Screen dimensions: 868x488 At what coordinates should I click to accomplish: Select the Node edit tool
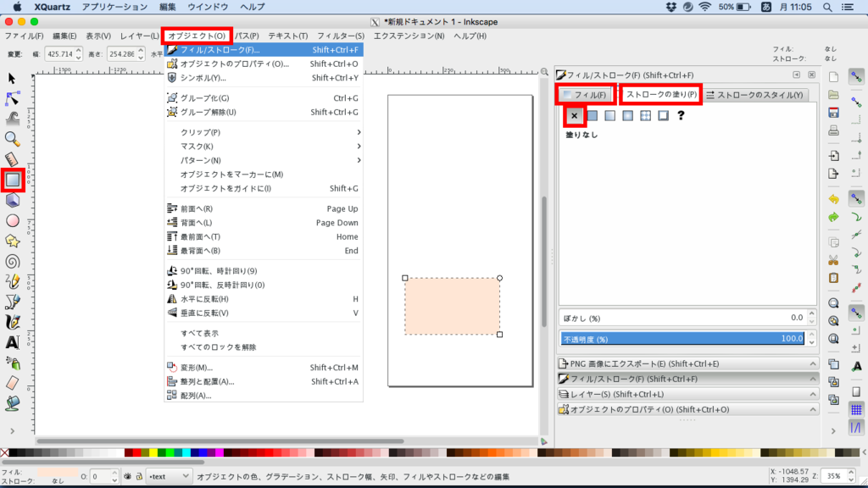[x=12, y=98]
